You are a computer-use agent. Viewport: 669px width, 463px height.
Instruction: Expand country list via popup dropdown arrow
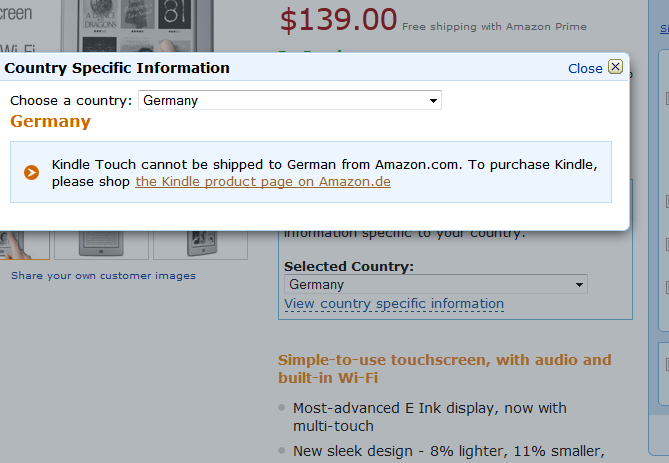pos(433,101)
